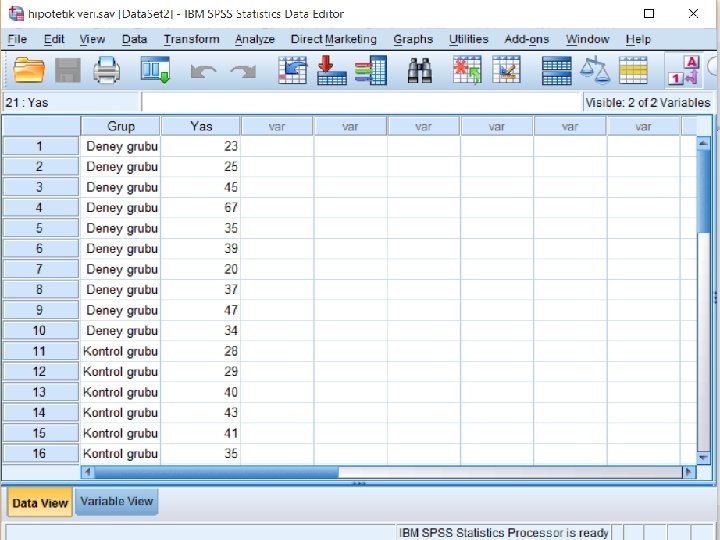Click the Insert cases icon
This screenshot has width=720, height=540.
(x=467, y=70)
